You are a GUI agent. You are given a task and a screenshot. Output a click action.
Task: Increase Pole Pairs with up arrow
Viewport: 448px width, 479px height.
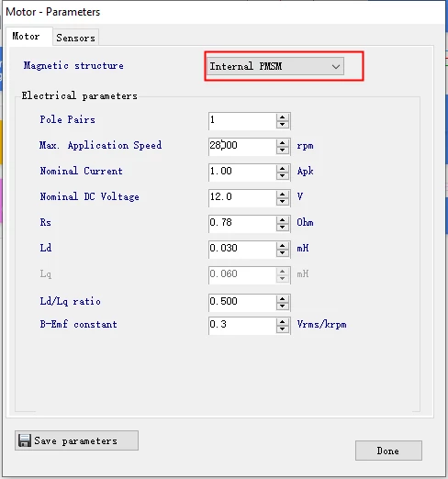click(283, 117)
